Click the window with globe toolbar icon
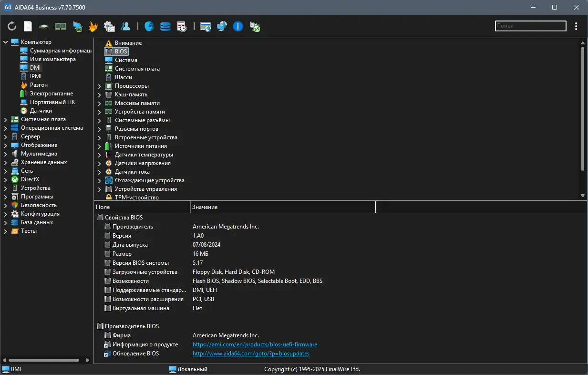The image size is (588, 375). (x=206, y=26)
